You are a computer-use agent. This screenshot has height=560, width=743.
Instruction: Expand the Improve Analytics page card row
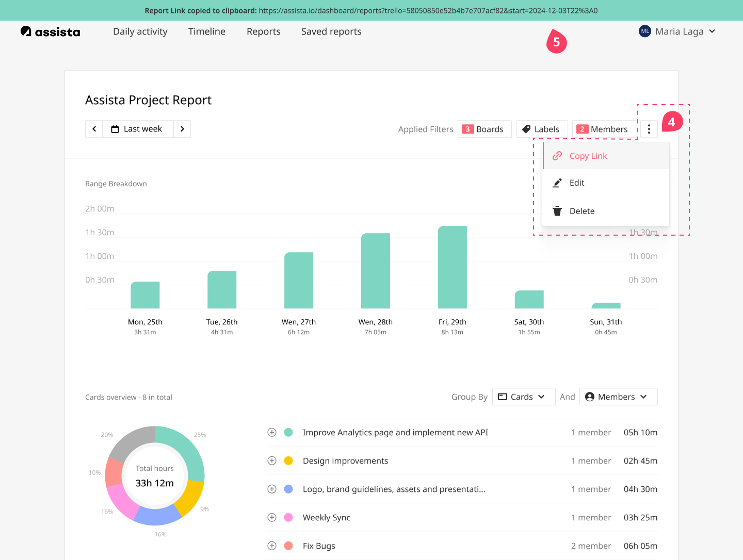(x=272, y=432)
